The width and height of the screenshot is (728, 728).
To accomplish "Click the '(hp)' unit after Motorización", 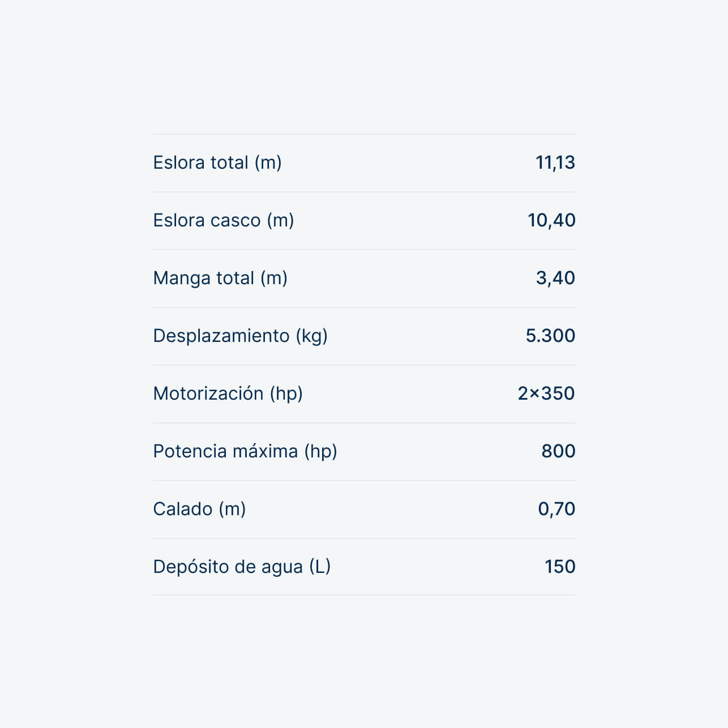I will [x=286, y=393].
